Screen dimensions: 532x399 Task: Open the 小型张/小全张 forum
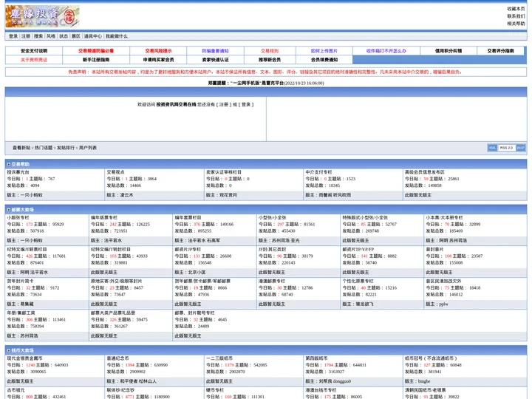[272, 217]
